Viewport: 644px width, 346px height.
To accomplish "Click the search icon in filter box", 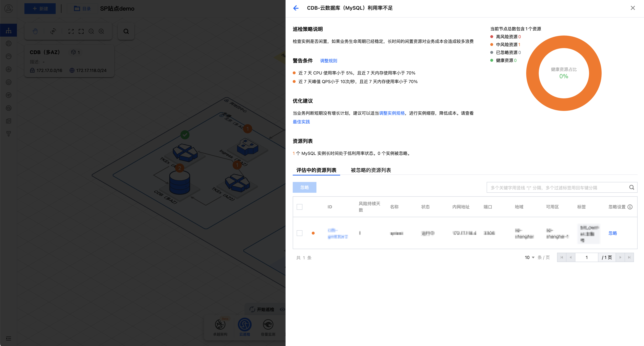I will 631,187.
